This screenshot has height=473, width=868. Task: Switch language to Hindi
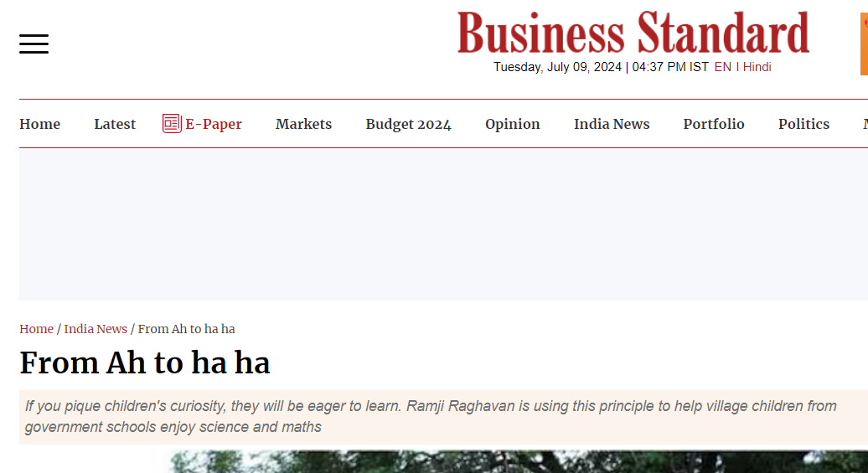coord(757,67)
